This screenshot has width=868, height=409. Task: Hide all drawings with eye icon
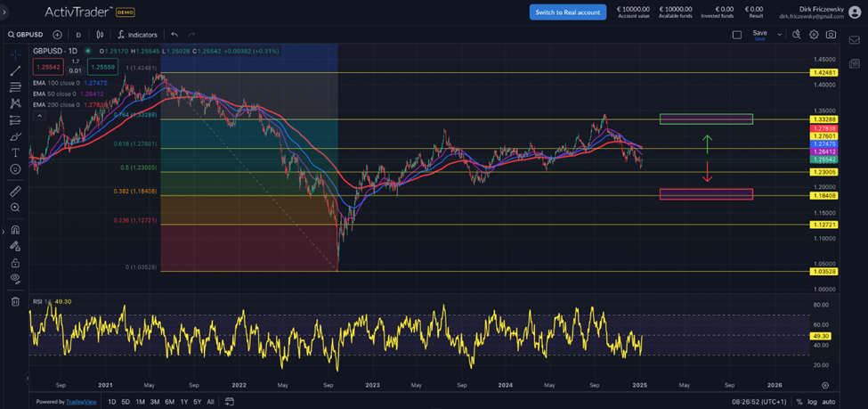click(x=15, y=279)
